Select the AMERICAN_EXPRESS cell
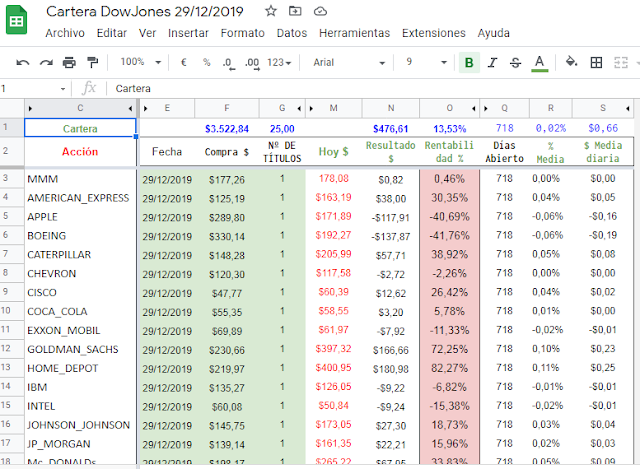The image size is (640, 469). 80,198
